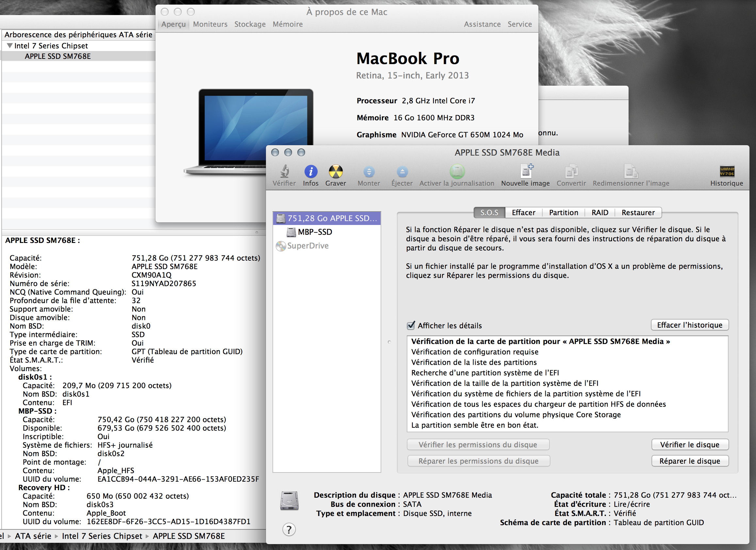Viewport: 756px width, 550px height.
Task: Open the Restaurer tab
Action: (x=638, y=213)
